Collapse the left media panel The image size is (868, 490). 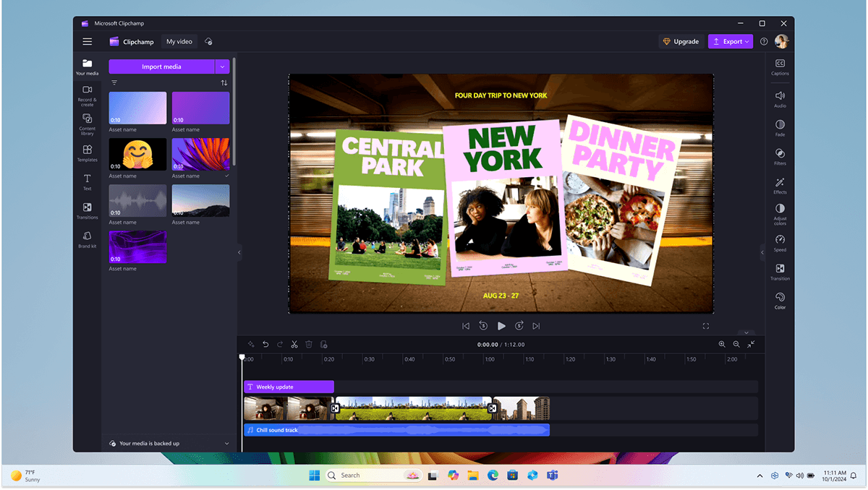click(x=239, y=252)
